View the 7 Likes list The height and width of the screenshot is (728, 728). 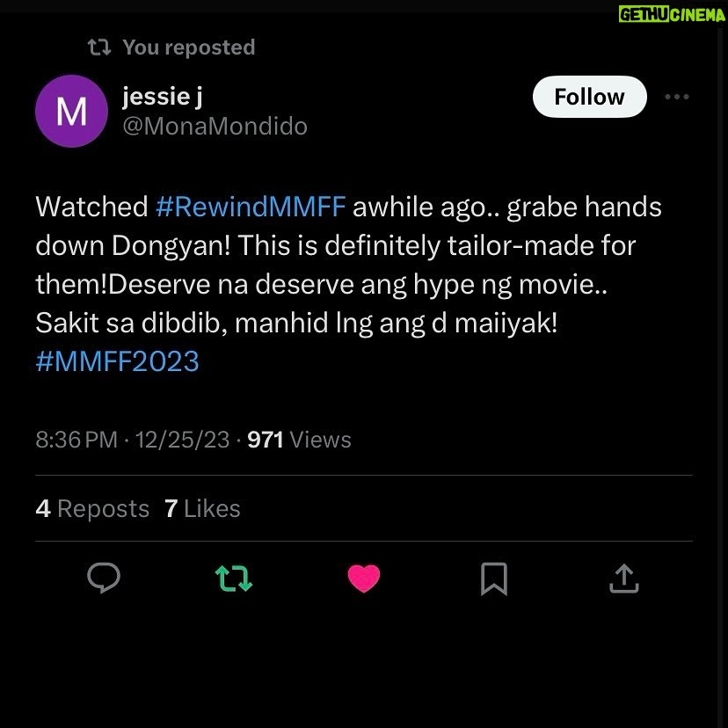(x=202, y=508)
